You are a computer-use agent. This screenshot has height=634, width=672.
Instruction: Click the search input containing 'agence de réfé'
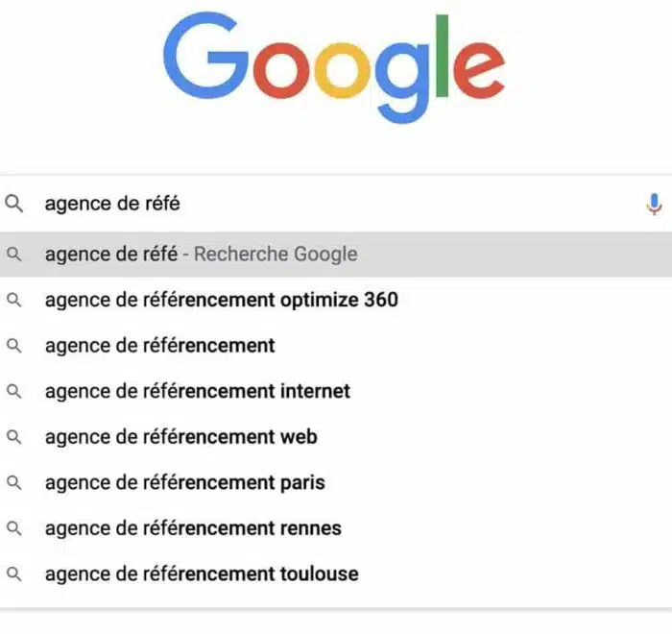point(336,204)
